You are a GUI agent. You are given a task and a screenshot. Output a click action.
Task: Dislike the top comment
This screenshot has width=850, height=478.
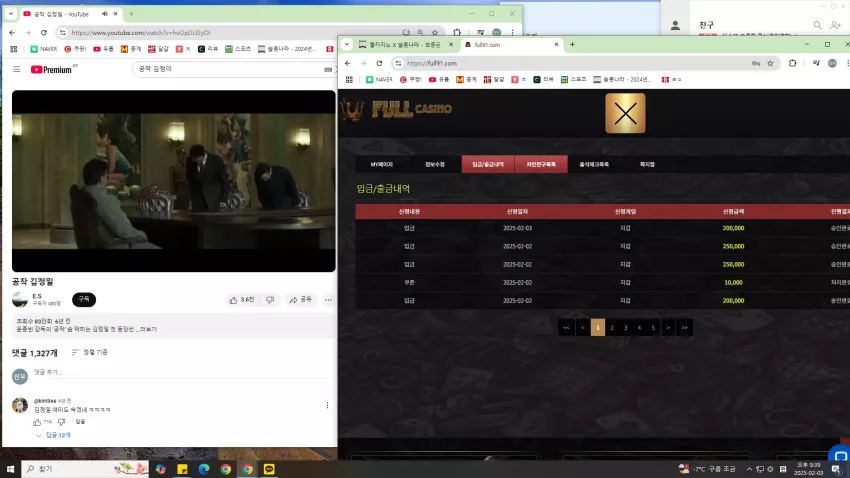[x=61, y=422]
